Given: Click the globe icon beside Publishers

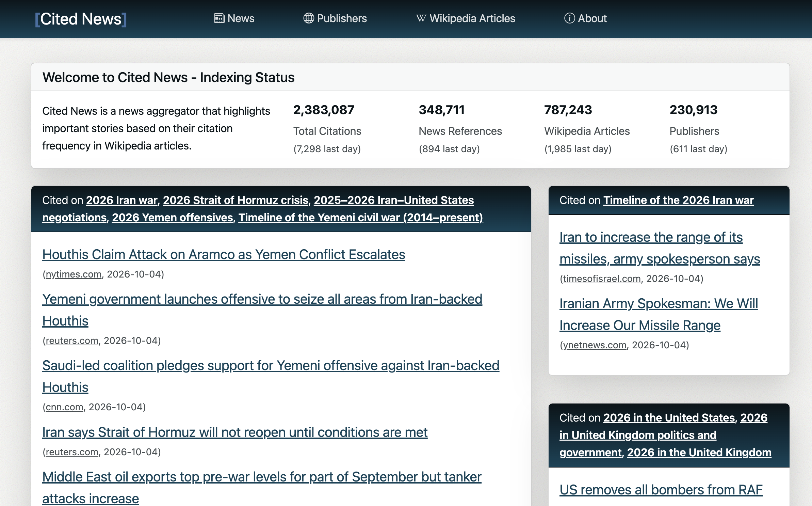Looking at the screenshot, I should coord(309,18).
